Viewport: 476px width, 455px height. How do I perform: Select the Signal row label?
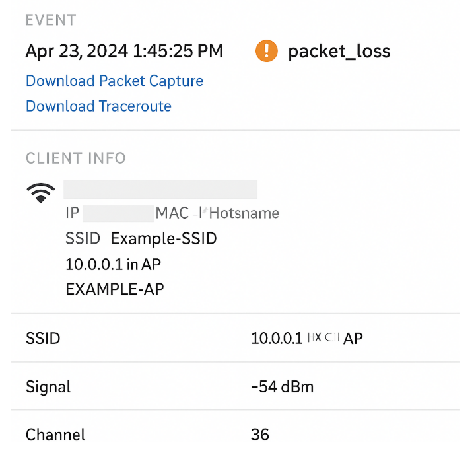coord(48,387)
